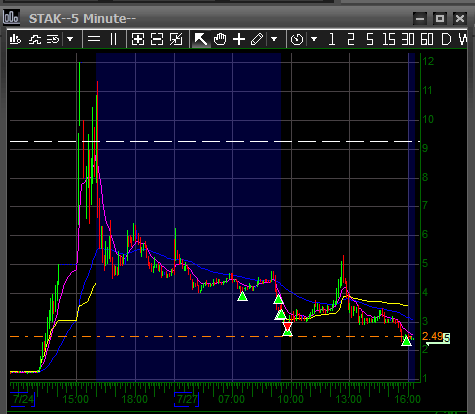475x414 pixels.
Task: Minimize the STAK chart window
Action: pyautogui.click(x=420, y=18)
